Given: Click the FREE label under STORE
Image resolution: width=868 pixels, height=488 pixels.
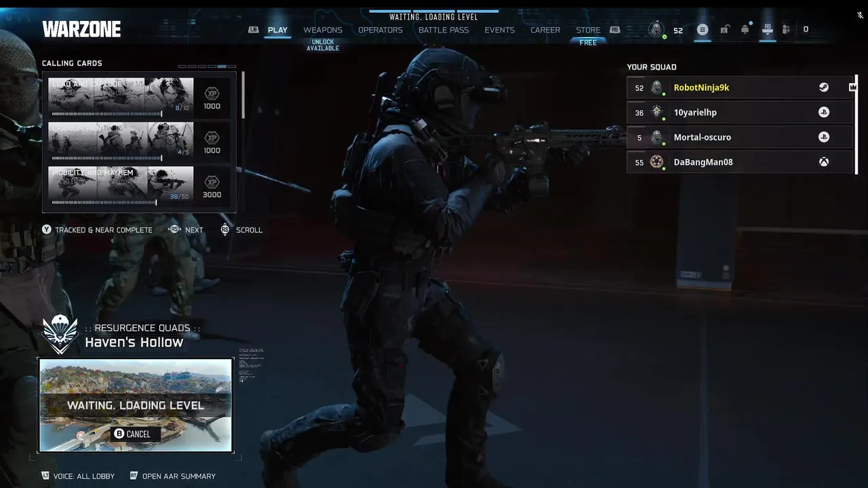Looking at the screenshot, I should click(588, 43).
